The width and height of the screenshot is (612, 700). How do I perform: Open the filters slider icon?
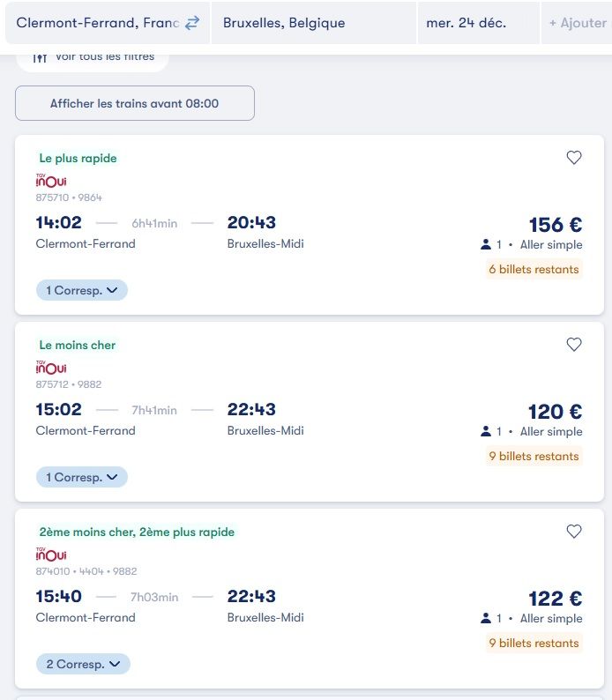pyautogui.click(x=40, y=56)
